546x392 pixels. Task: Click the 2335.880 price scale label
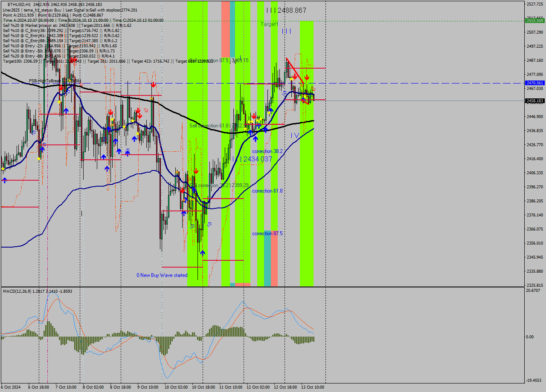click(x=535, y=271)
